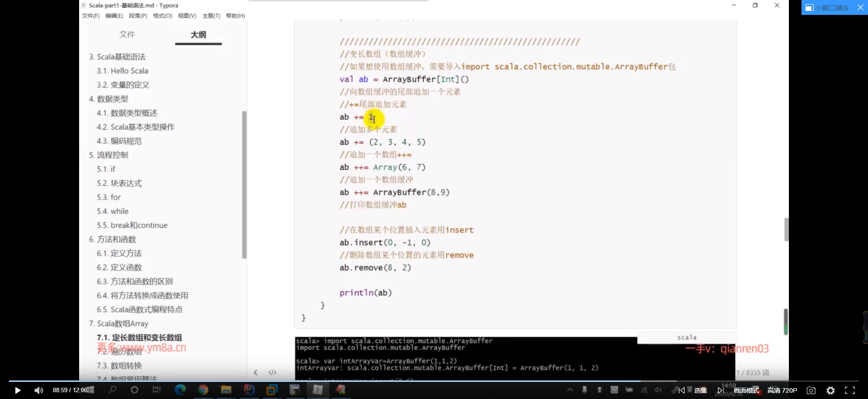
Task: Open the 段落(P) menu
Action: point(138,16)
